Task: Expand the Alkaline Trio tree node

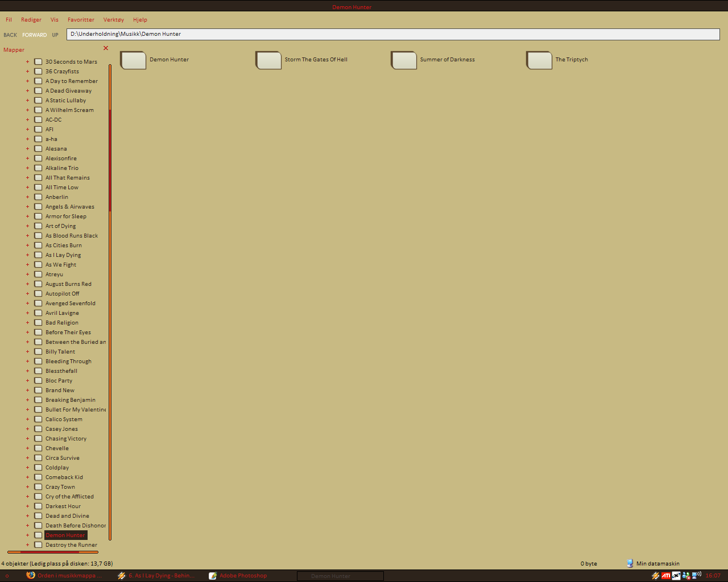Action: (27, 168)
